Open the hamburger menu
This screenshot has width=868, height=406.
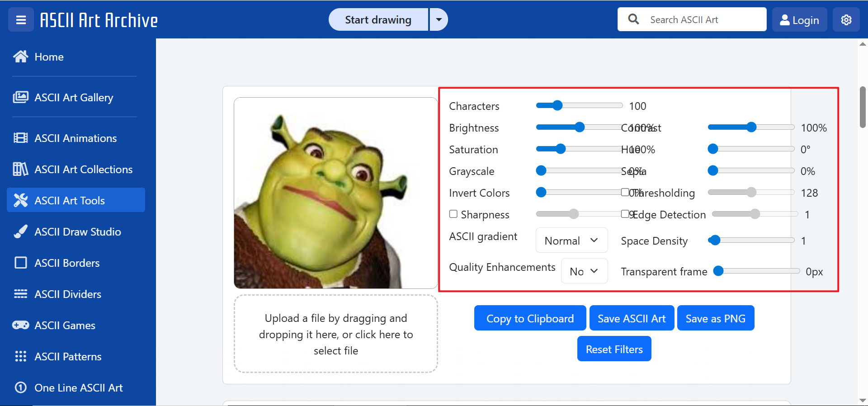point(21,20)
